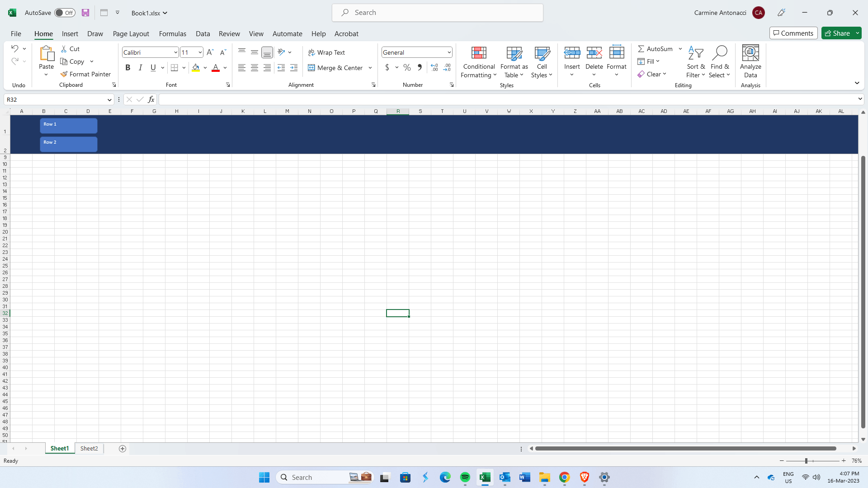This screenshot has height=488, width=868.
Task: Open the number format dropdown
Action: tap(447, 52)
